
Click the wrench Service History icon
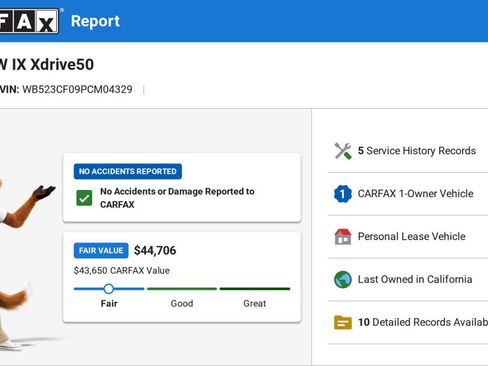click(x=343, y=151)
